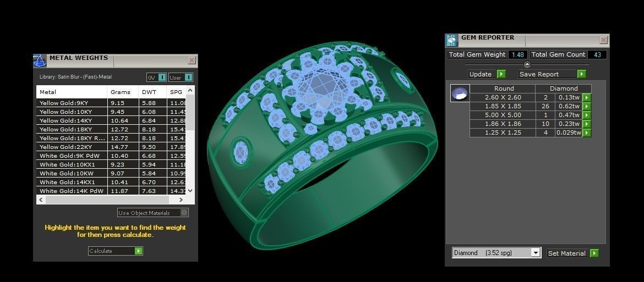Close the Gem Reporter panel
Screen dimensions: 644x282
coord(603,40)
